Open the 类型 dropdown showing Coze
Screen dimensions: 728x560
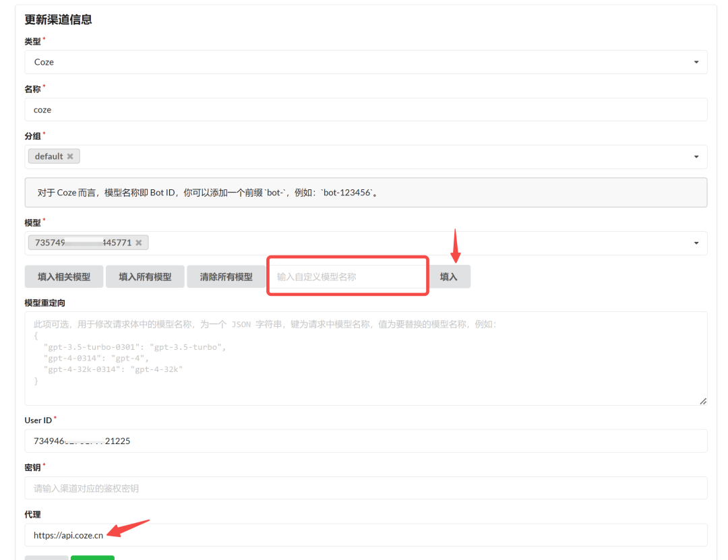coord(366,62)
